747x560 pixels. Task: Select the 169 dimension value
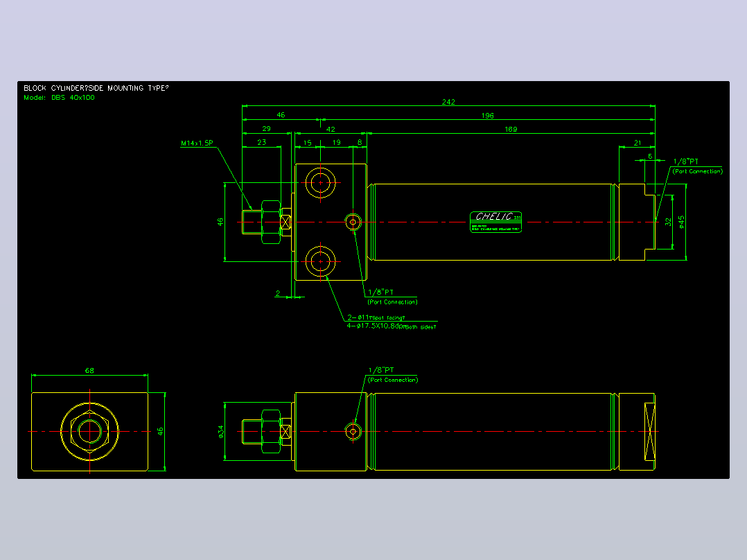point(511,129)
